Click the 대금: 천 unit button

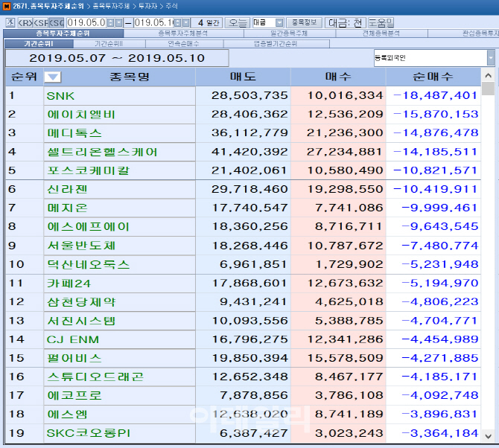pyautogui.click(x=345, y=22)
